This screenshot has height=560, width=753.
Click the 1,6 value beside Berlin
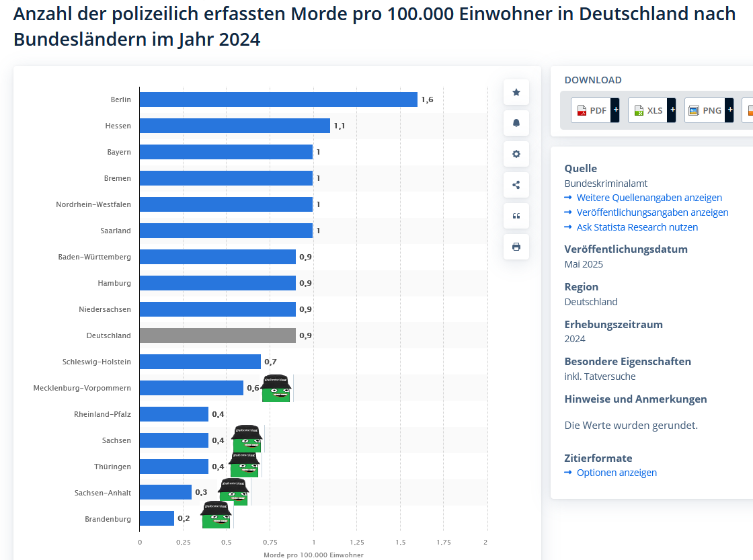coord(428,99)
